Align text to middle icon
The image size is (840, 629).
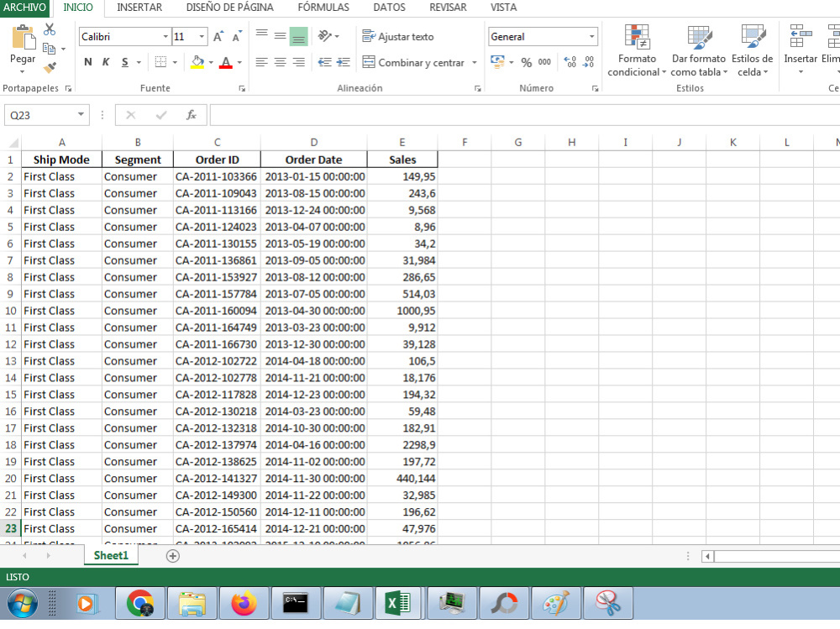click(280, 36)
